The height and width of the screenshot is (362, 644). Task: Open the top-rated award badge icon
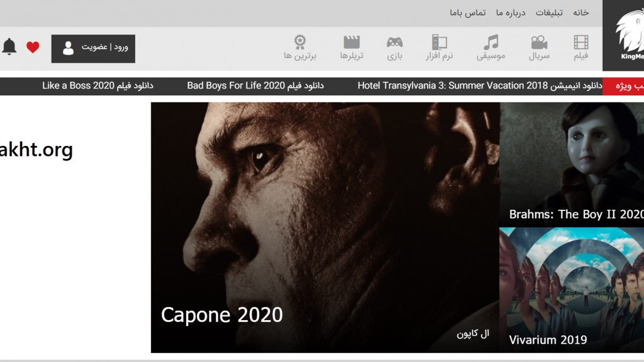coord(300,42)
